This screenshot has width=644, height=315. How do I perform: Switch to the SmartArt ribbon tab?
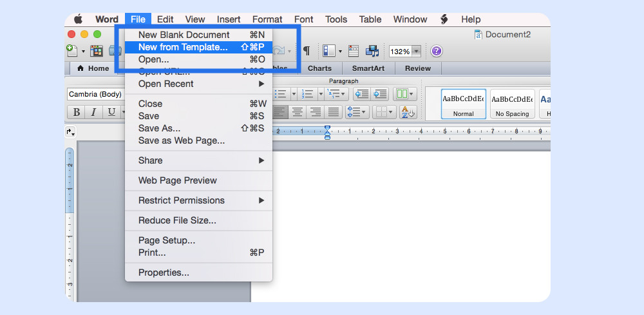368,68
